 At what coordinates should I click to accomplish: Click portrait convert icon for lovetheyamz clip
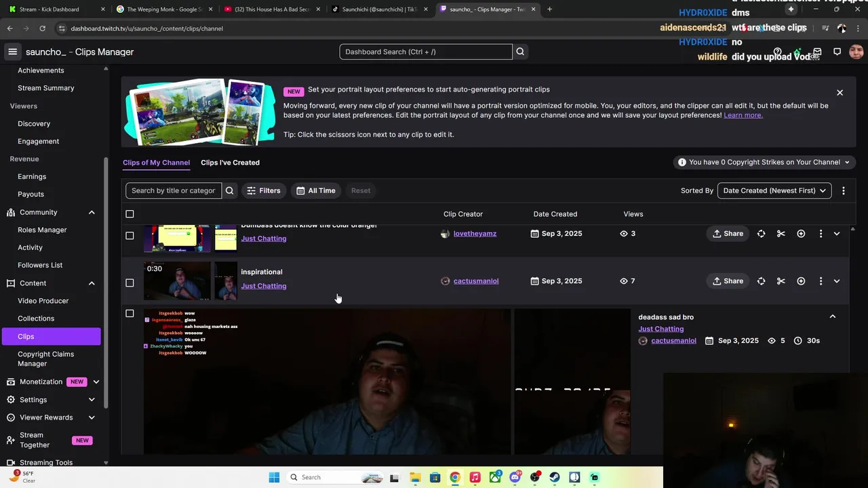pos(761,233)
